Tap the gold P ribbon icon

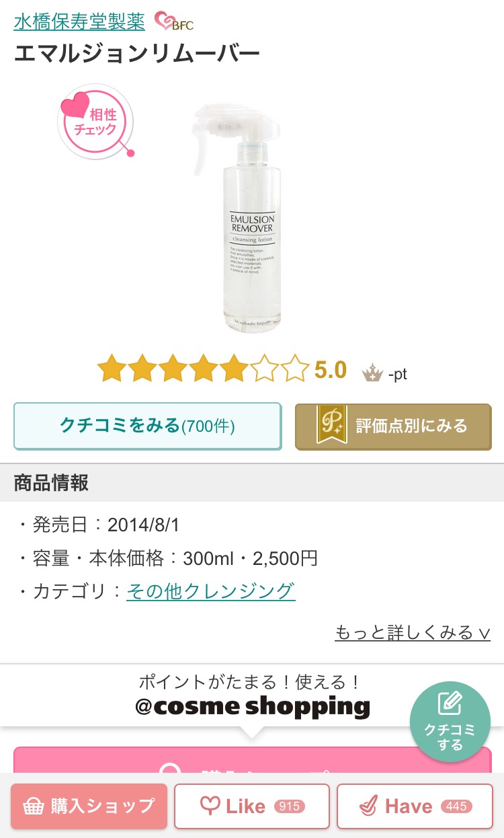331,426
